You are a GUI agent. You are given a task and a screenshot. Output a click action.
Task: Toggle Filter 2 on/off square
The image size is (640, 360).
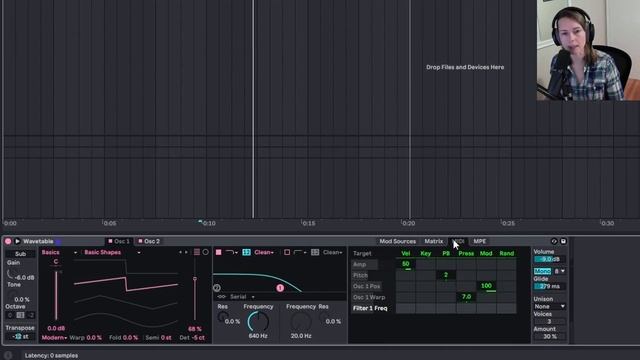[287, 252]
